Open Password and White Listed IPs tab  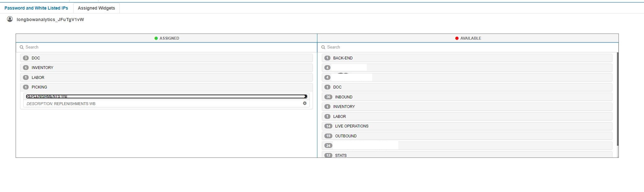point(36,8)
